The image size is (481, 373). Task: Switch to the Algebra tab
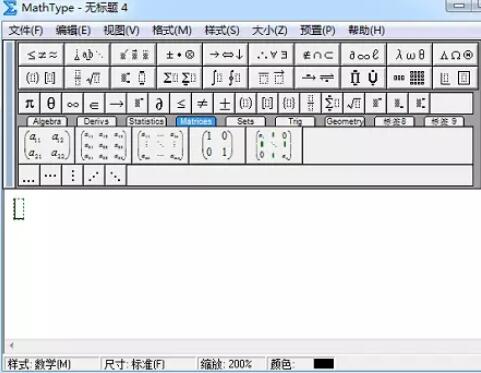point(47,121)
